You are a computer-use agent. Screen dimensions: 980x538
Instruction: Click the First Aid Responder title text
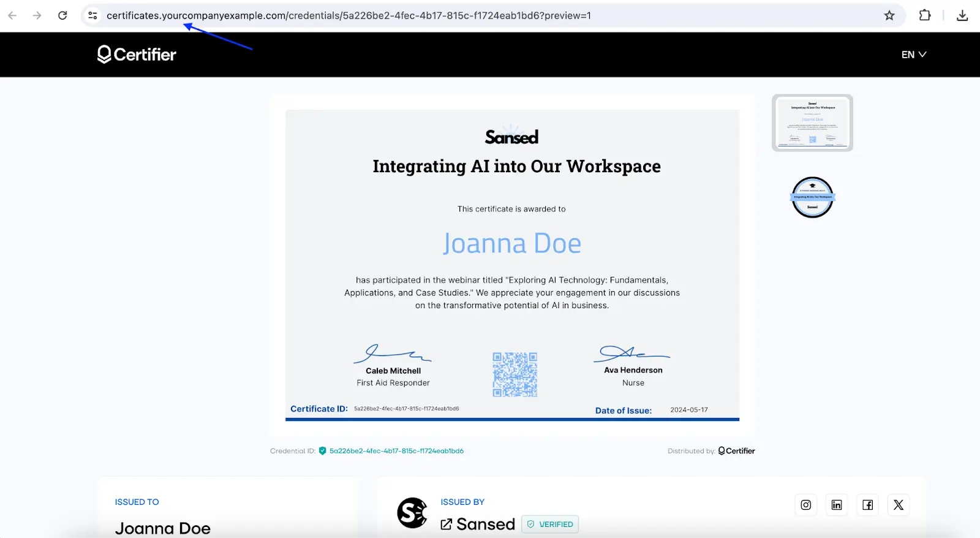(393, 383)
